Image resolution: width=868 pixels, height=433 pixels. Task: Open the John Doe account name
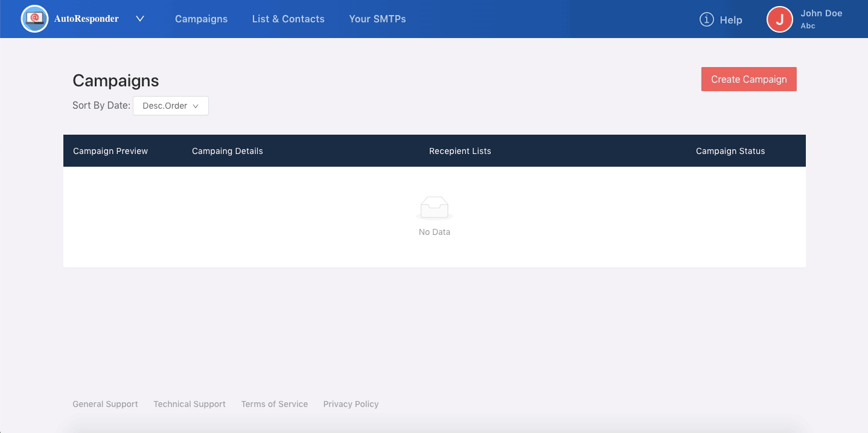(x=821, y=13)
